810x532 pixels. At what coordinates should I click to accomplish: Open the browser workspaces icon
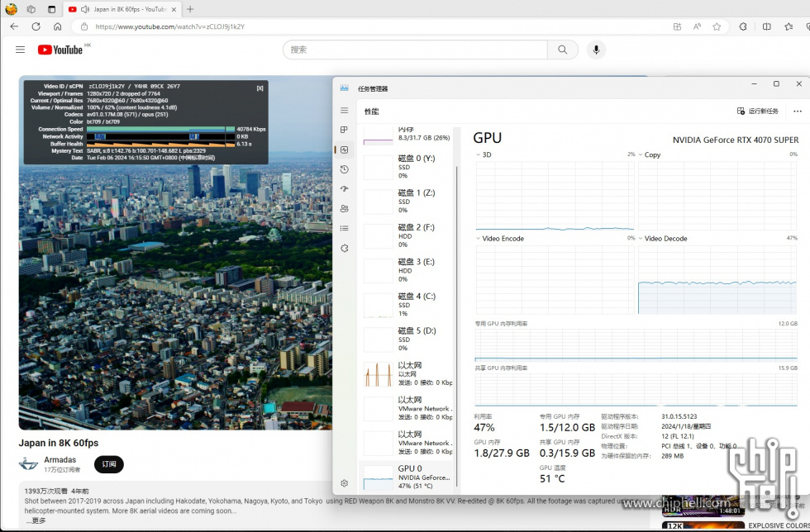(31, 9)
